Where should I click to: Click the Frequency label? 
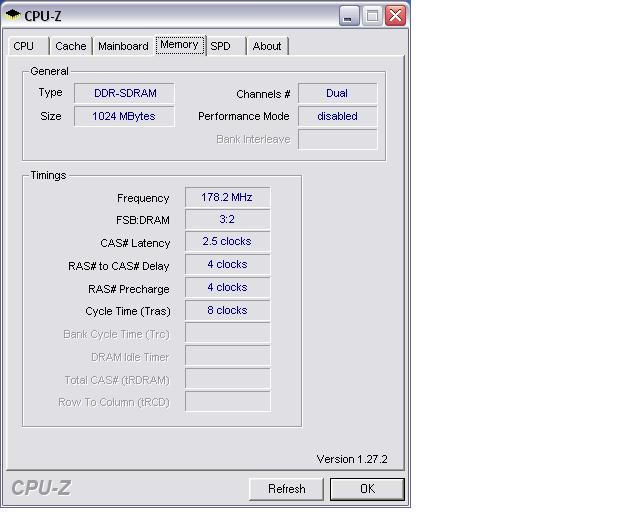pyautogui.click(x=143, y=198)
